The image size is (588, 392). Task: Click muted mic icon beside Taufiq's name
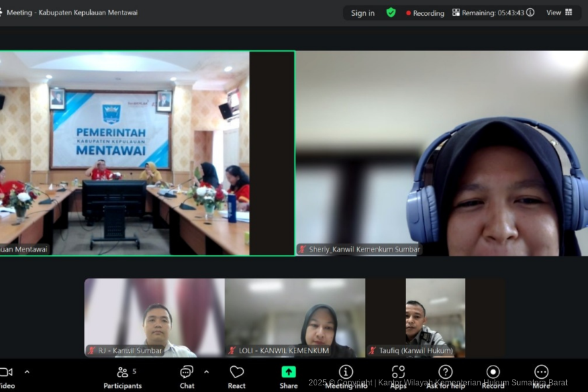(x=372, y=351)
